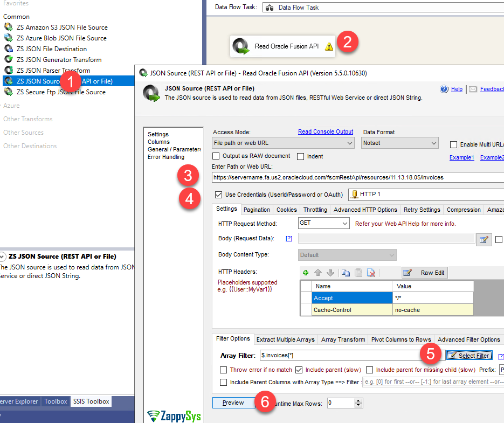
Task: Move the selected HTTP header down
Action: (330, 273)
